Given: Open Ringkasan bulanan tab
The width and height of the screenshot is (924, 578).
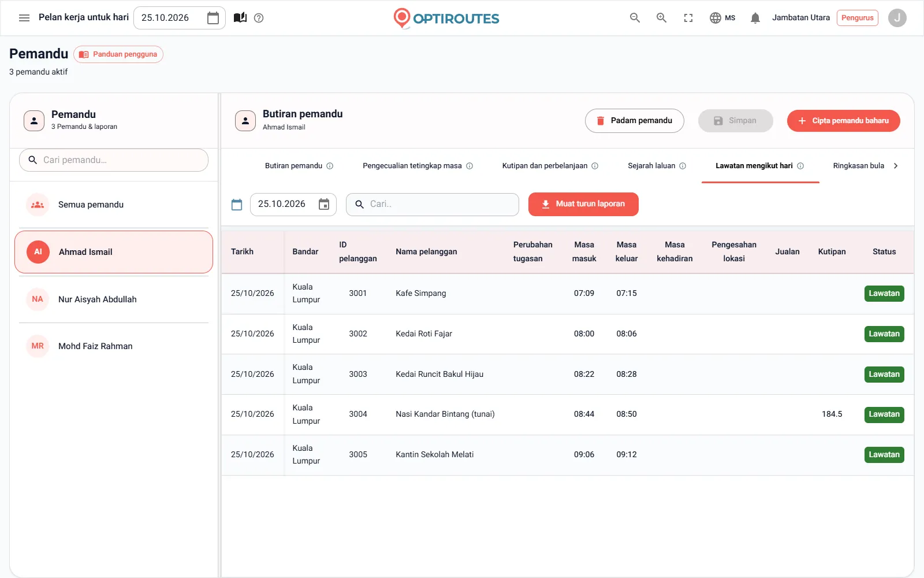Looking at the screenshot, I should click(x=858, y=166).
